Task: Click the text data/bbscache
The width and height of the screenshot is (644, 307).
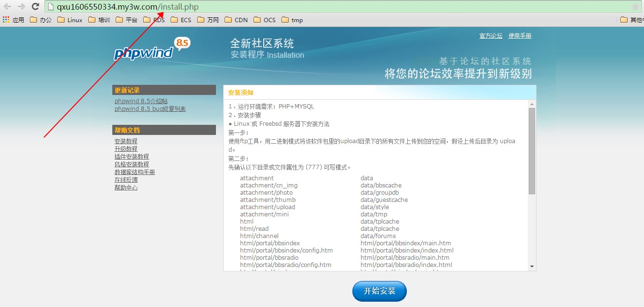Action: (x=381, y=186)
